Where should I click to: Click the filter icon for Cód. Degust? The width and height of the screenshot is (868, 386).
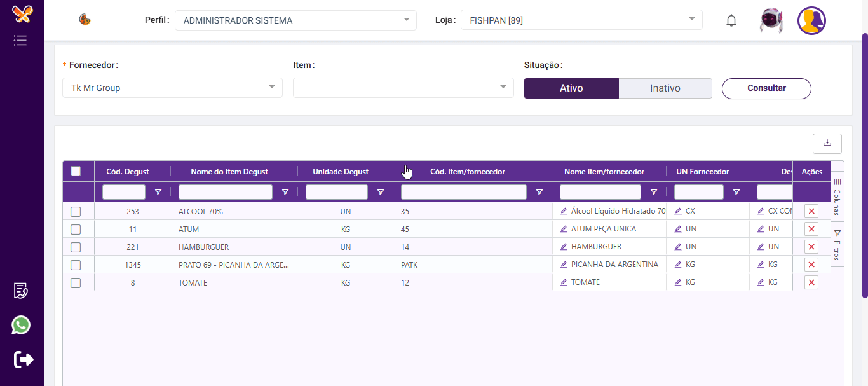coord(158,192)
